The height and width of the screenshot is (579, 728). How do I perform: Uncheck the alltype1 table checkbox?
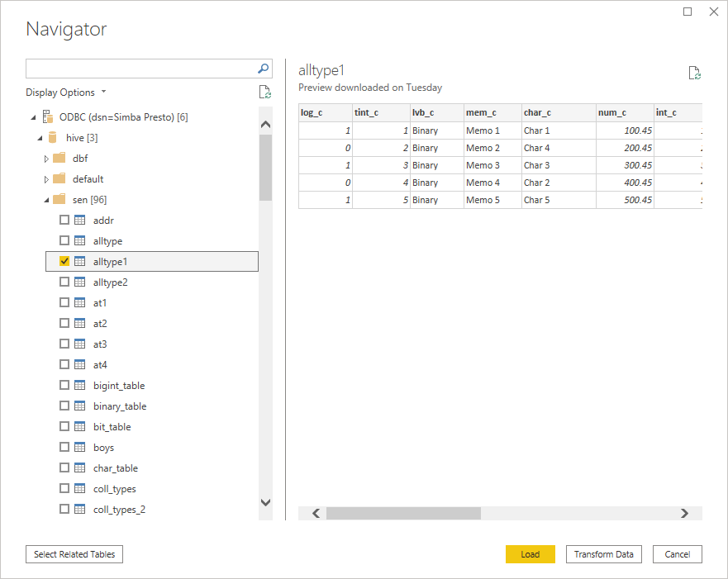pyautogui.click(x=64, y=261)
